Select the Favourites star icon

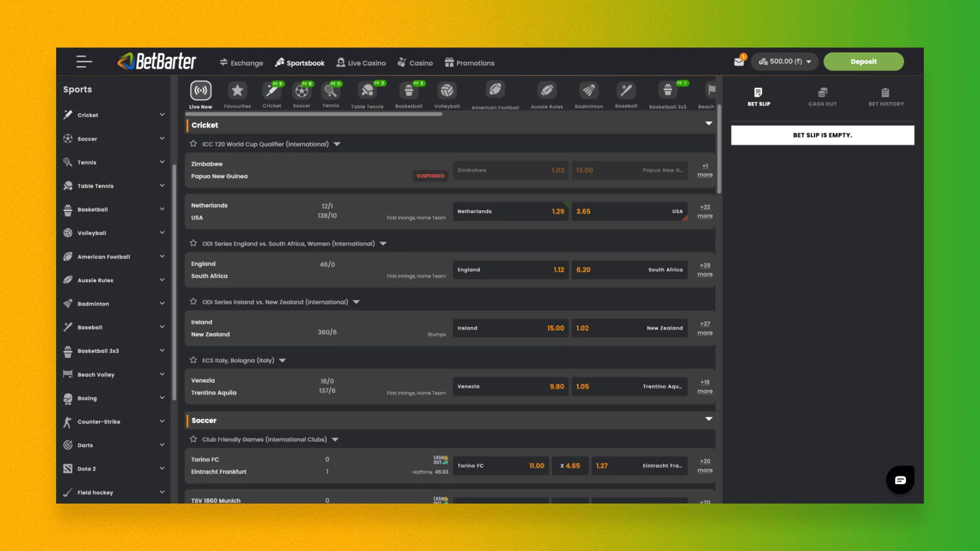click(237, 91)
